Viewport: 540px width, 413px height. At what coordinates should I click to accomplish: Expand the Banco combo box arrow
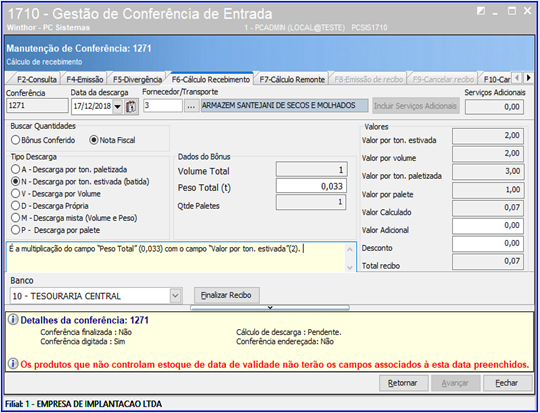[175, 296]
